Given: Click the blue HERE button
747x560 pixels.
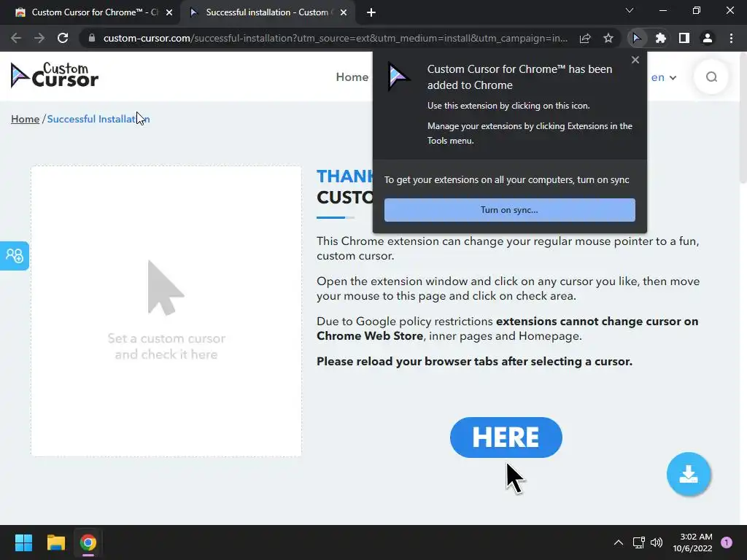Looking at the screenshot, I should click(506, 437).
